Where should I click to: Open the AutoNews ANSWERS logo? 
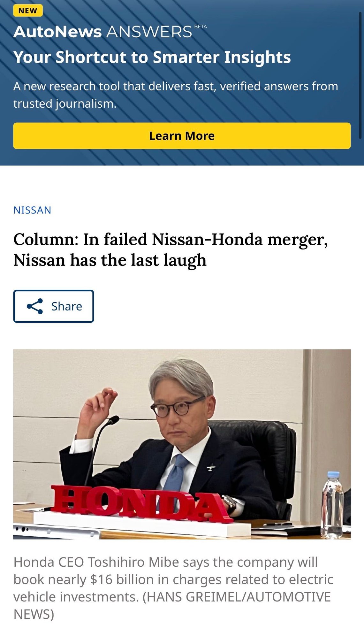coord(110,32)
